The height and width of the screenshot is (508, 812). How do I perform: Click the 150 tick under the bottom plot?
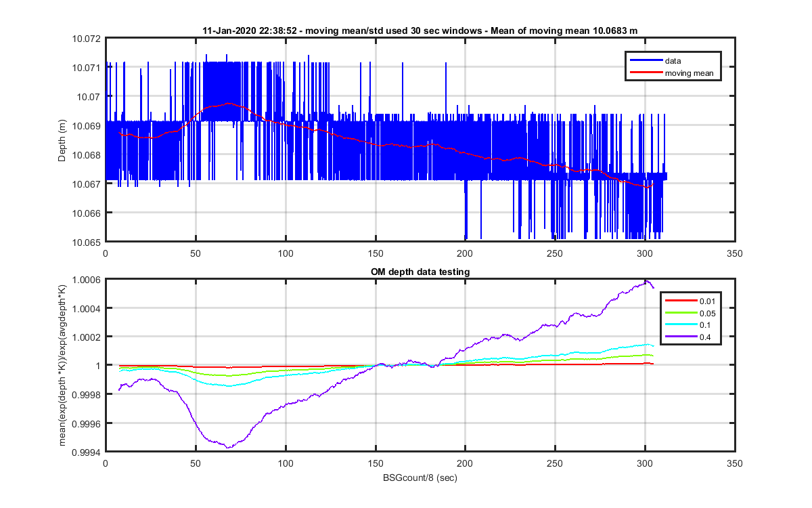pos(375,464)
